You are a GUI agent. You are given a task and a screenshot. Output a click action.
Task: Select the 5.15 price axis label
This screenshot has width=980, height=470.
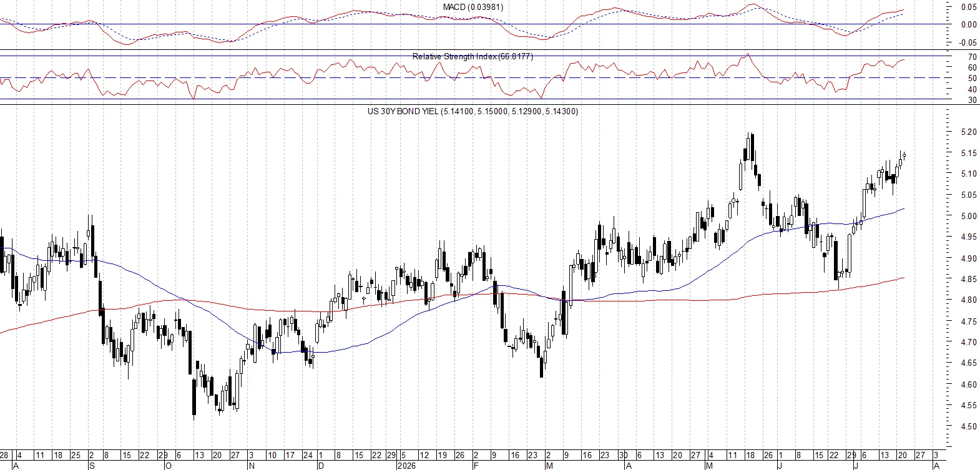point(969,154)
